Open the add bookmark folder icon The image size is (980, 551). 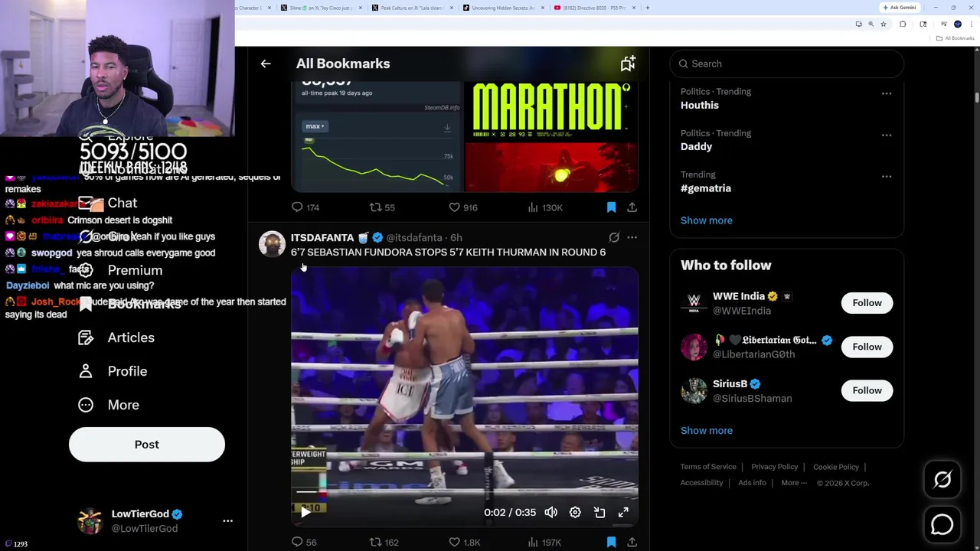[x=627, y=64]
